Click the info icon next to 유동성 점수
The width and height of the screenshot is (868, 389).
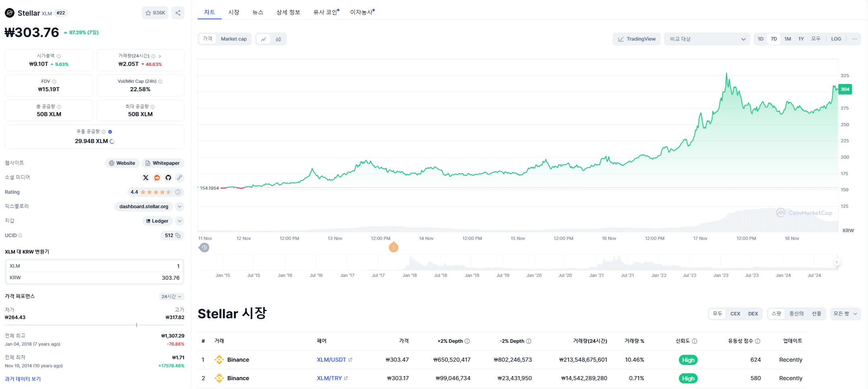click(758, 341)
